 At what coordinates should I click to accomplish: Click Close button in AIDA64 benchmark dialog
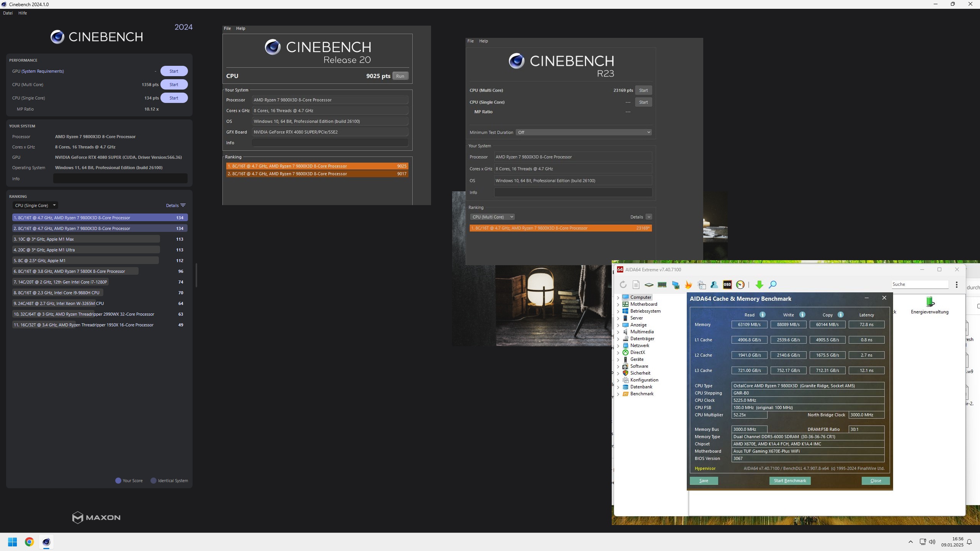[x=875, y=481]
